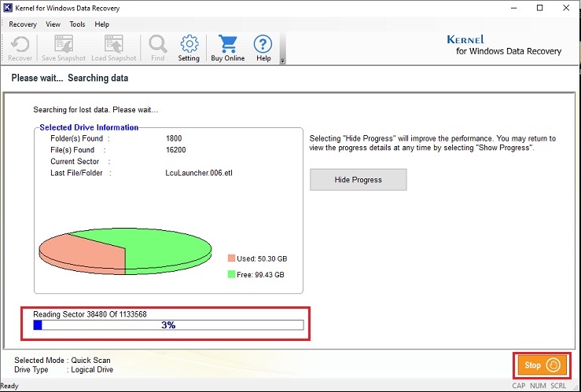581x392 pixels.
Task: Click the Kernel for Windows Data Recovery logo
Action: pyautogui.click(x=504, y=45)
